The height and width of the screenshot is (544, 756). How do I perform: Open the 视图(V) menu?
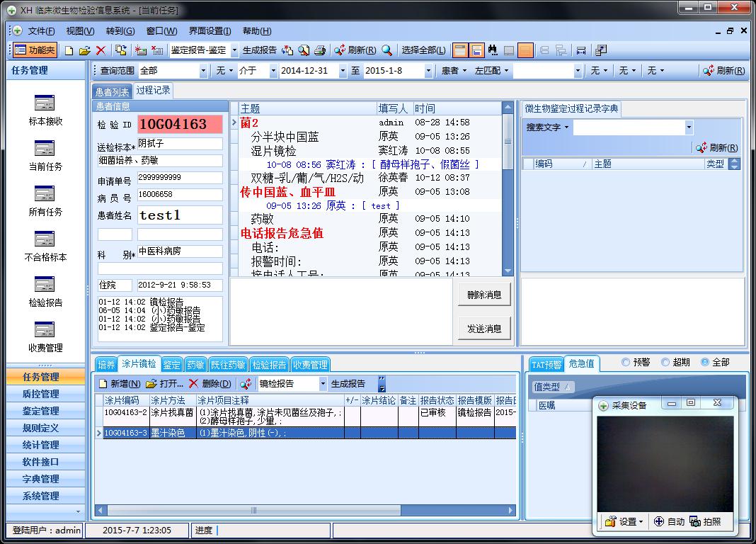pos(80,31)
